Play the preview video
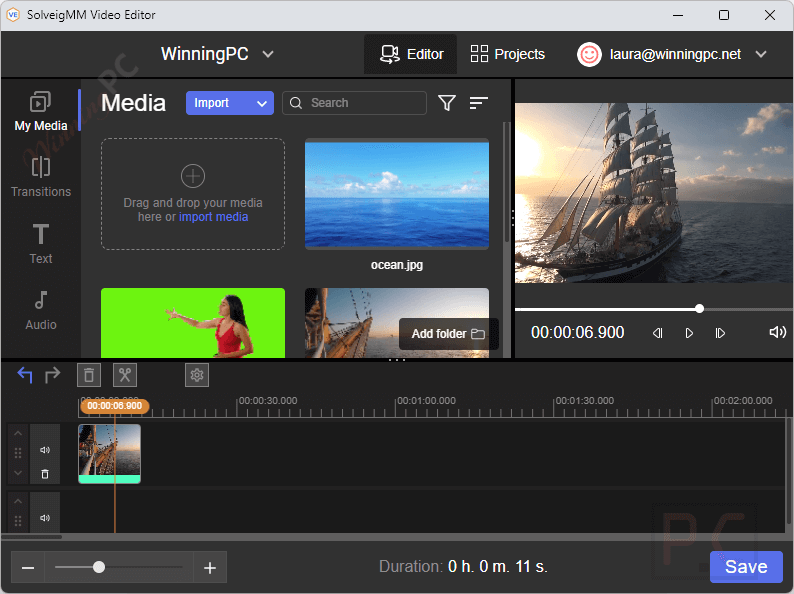Screen dimensions: 794x594 click(689, 333)
